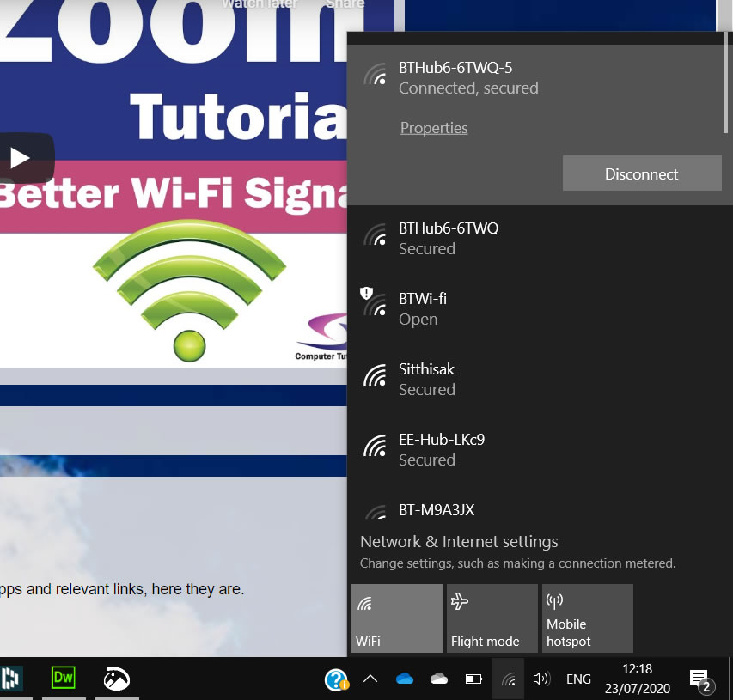Viewport: 733px width, 700px height.
Task: Click the 'relevant links, here they are' page text
Action: tap(150, 589)
